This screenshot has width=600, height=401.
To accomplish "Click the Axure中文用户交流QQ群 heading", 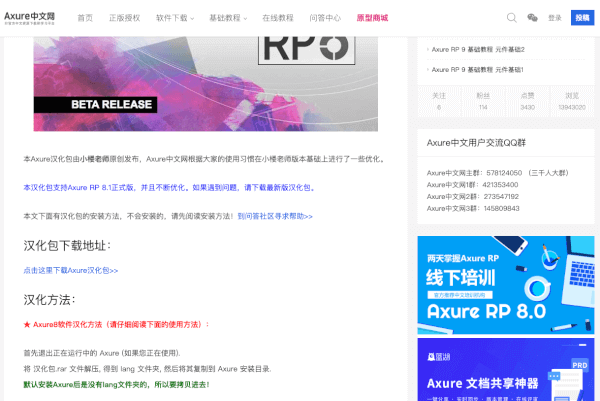I will pyautogui.click(x=476, y=143).
